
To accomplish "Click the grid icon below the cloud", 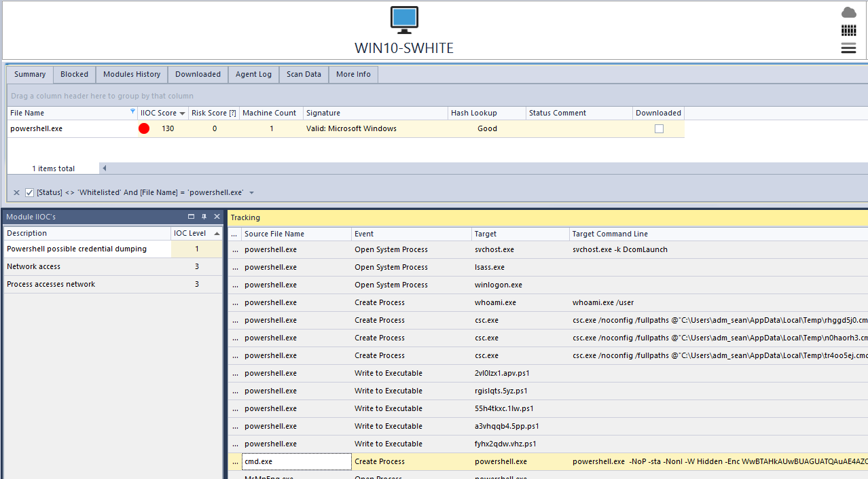I will [848, 30].
